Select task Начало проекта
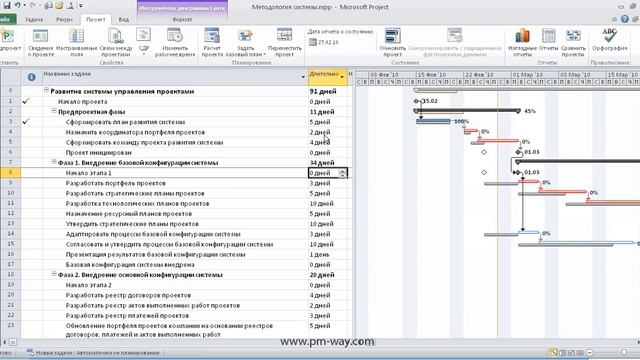This screenshot has height=360, width=640. (82, 102)
